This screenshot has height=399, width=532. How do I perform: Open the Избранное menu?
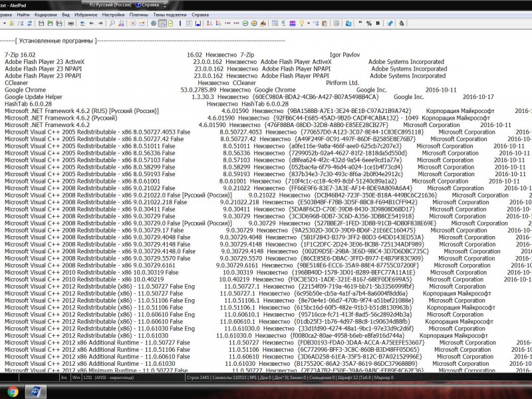86,15
